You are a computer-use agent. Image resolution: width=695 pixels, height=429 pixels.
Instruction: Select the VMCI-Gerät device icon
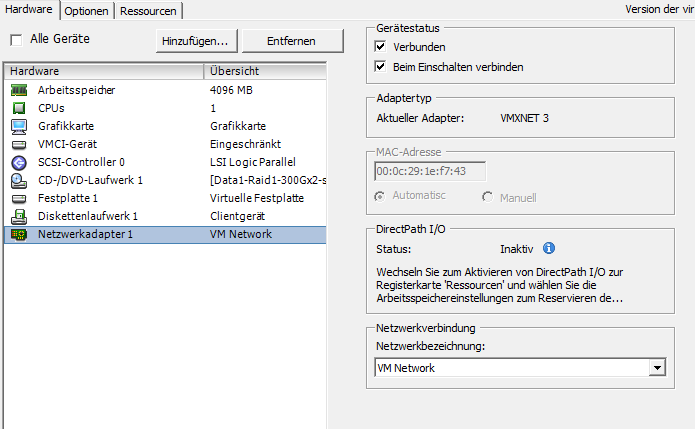pyautogui.click(x=18, y=144)
